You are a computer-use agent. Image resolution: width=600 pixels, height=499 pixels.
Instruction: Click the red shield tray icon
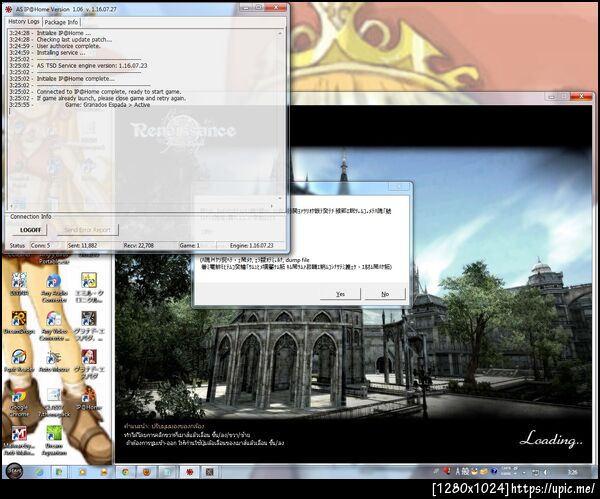446,471
